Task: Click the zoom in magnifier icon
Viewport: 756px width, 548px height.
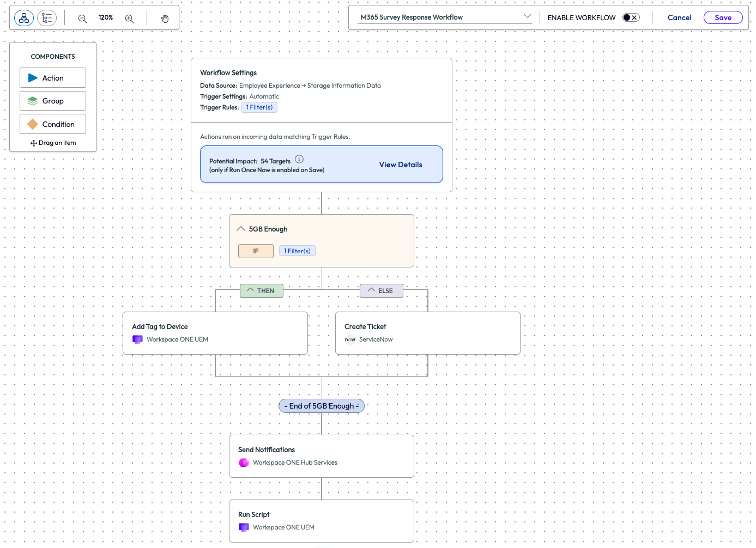Action: [x=129, y=18]
